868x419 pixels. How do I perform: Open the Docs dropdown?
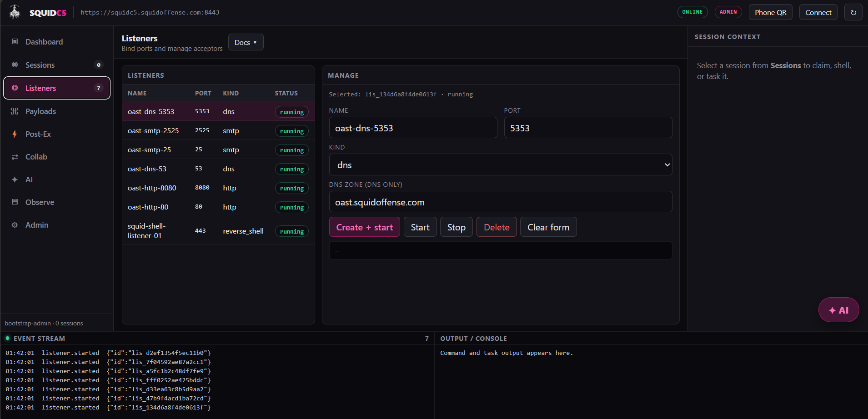pos(246,42)
